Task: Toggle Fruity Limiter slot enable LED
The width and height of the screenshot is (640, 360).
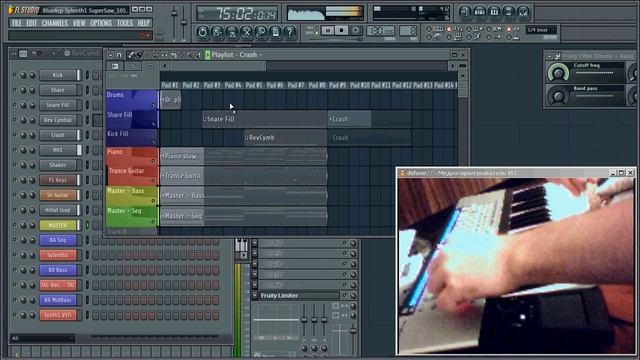Action: click(x=344, y=296)
